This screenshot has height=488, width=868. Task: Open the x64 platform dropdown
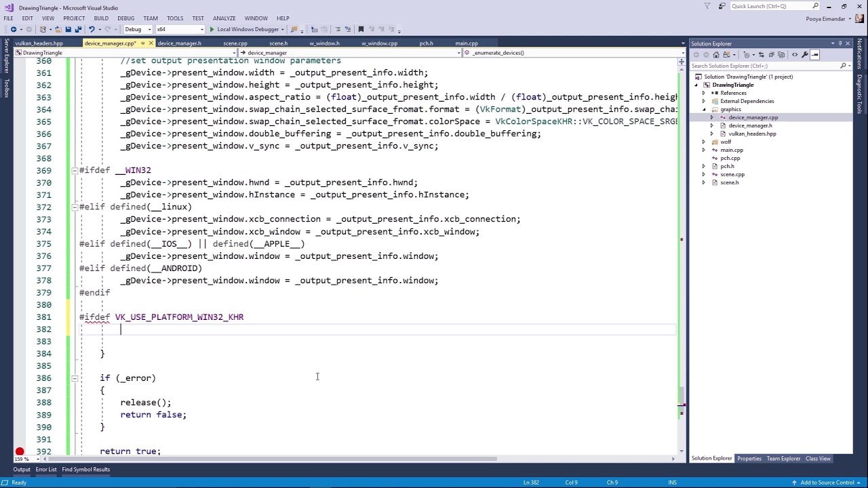click(x=180, y=29)
